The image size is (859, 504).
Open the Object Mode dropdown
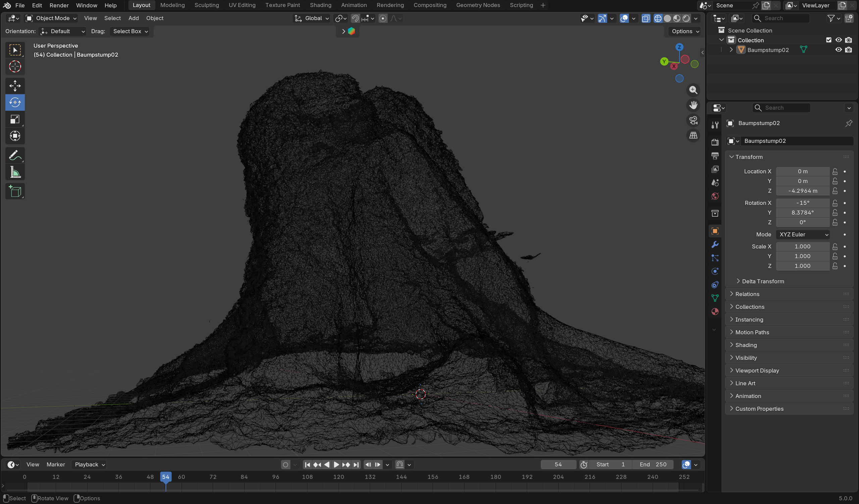[x=51, y=18]
